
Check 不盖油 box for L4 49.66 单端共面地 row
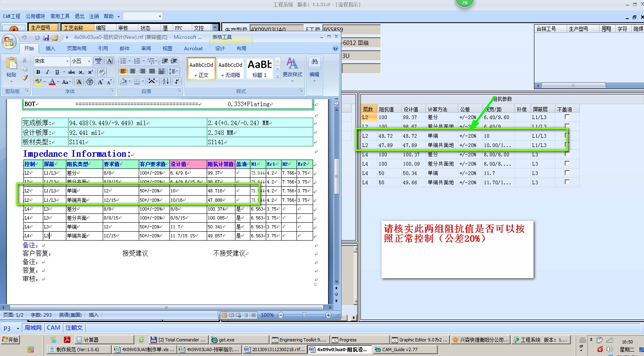point(567,182)
